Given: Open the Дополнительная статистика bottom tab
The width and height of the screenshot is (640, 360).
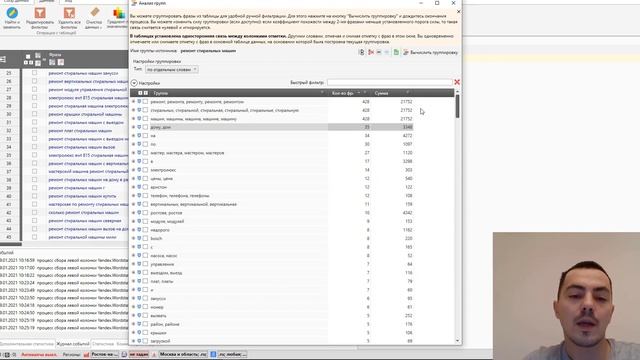Looking at the screenshot, I should coord(27,344).
